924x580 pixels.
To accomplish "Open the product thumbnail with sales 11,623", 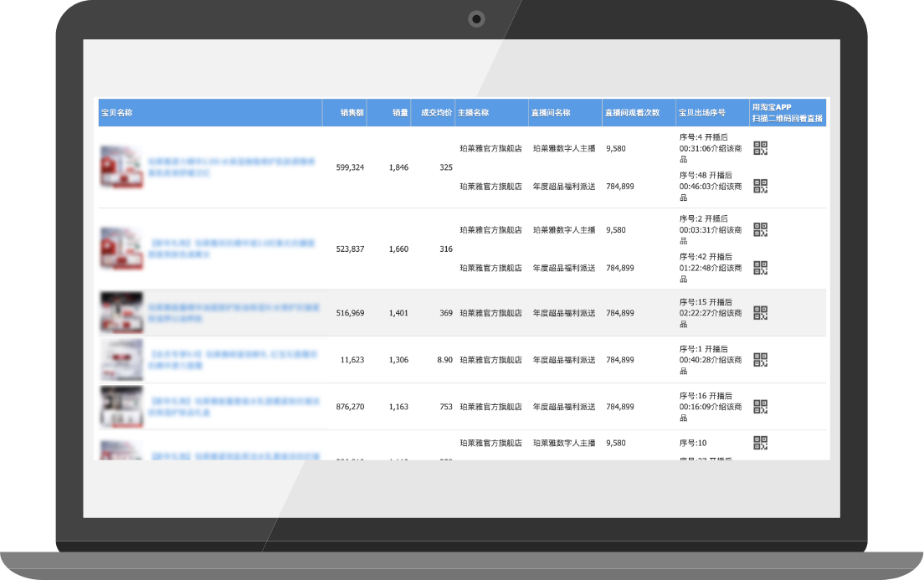I will 121,360.
